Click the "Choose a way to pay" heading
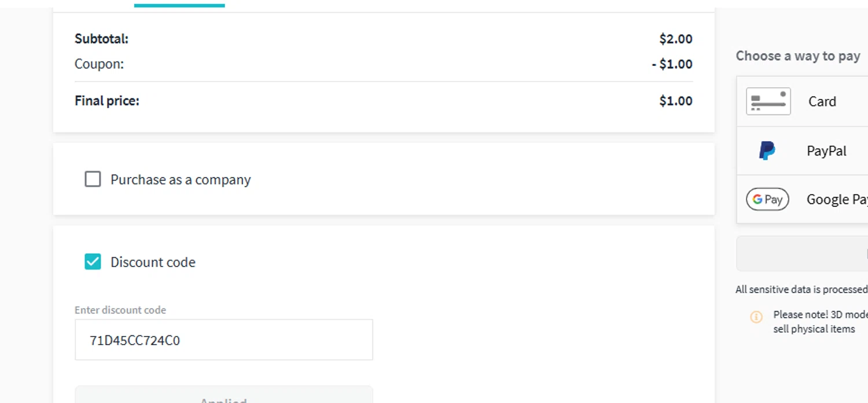868x403 pixels. [x=798, y=56]
